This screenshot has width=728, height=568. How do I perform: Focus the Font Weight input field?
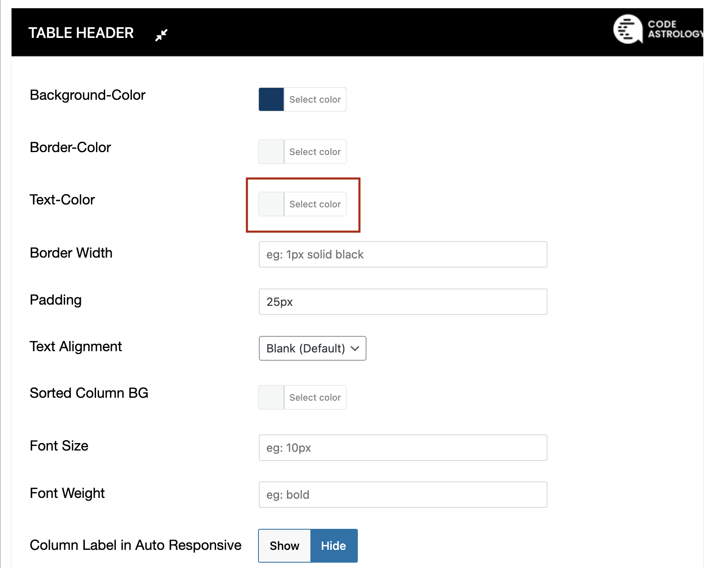403,495
